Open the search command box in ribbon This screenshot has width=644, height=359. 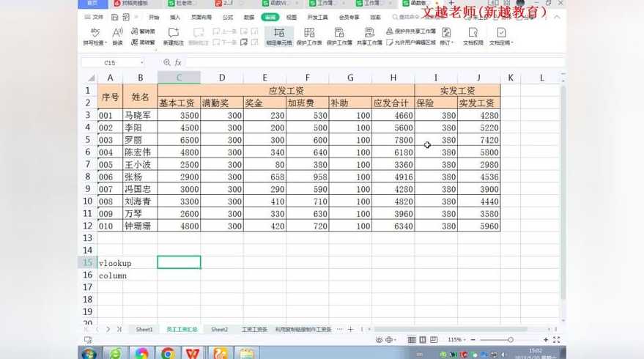[405, 17]
